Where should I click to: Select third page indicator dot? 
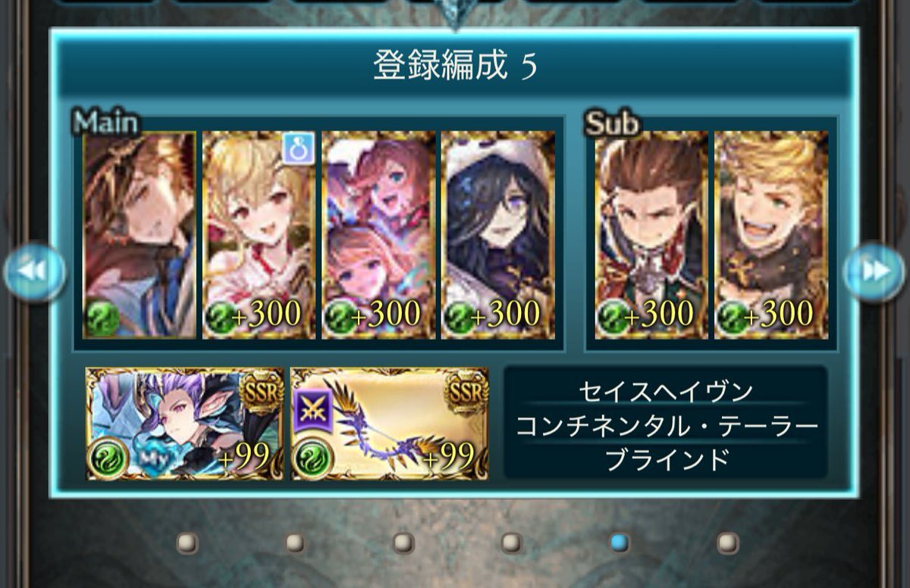403,543
